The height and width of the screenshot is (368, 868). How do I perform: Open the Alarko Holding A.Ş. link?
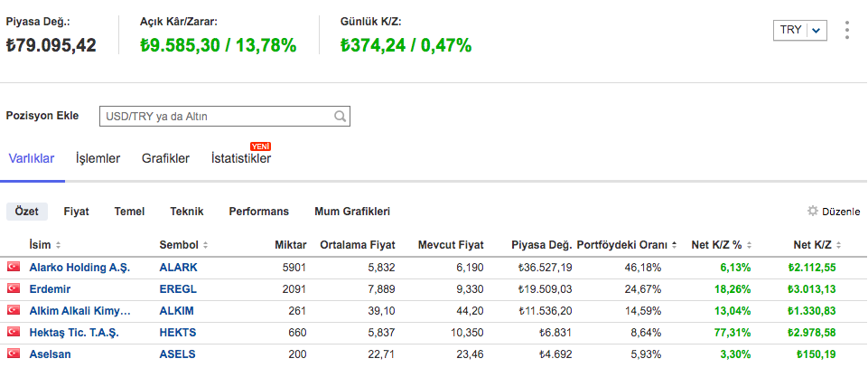[79, 268]
